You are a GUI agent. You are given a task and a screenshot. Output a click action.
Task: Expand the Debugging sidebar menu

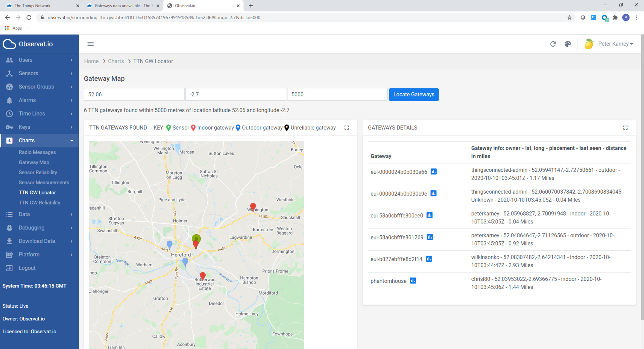39,228
